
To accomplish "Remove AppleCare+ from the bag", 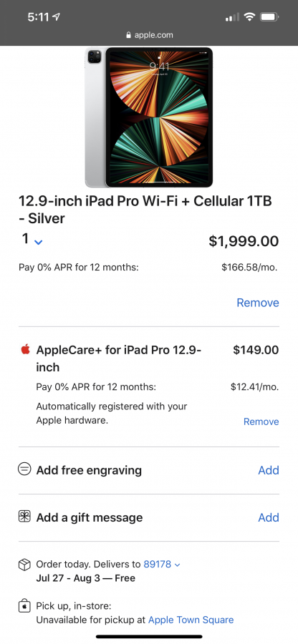I will [261, 421].
